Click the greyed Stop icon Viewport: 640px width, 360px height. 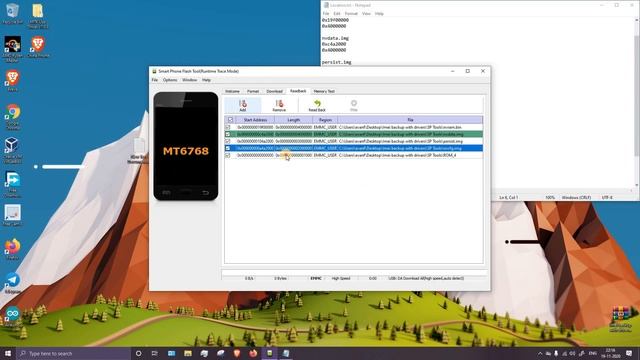pyautogui.click(x=354, y=105)
